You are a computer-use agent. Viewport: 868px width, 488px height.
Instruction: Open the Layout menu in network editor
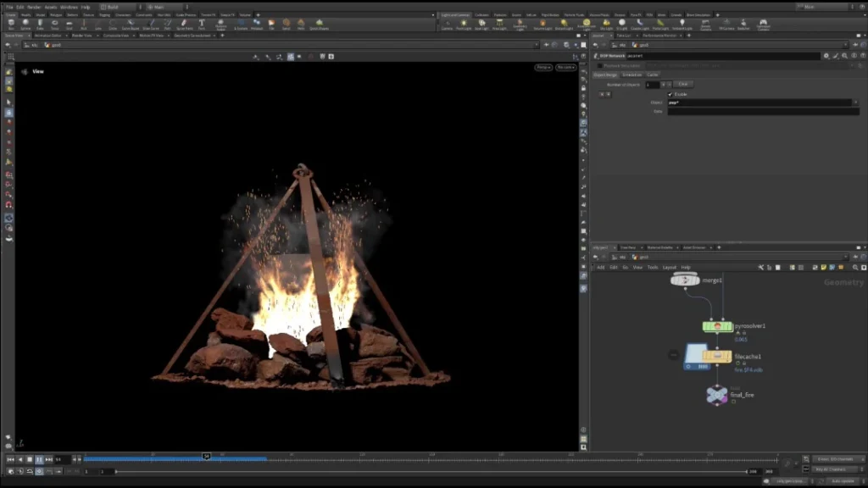point(670,267)
